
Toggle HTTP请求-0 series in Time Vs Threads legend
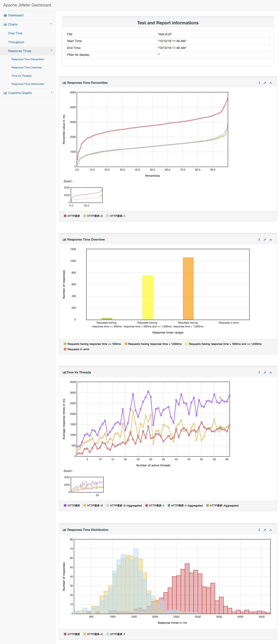[93, 506]
